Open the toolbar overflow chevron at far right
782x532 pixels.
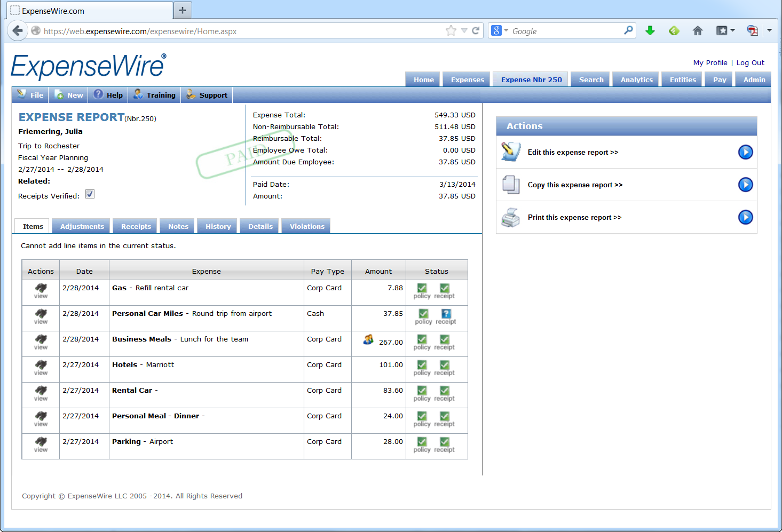point(769,30)
